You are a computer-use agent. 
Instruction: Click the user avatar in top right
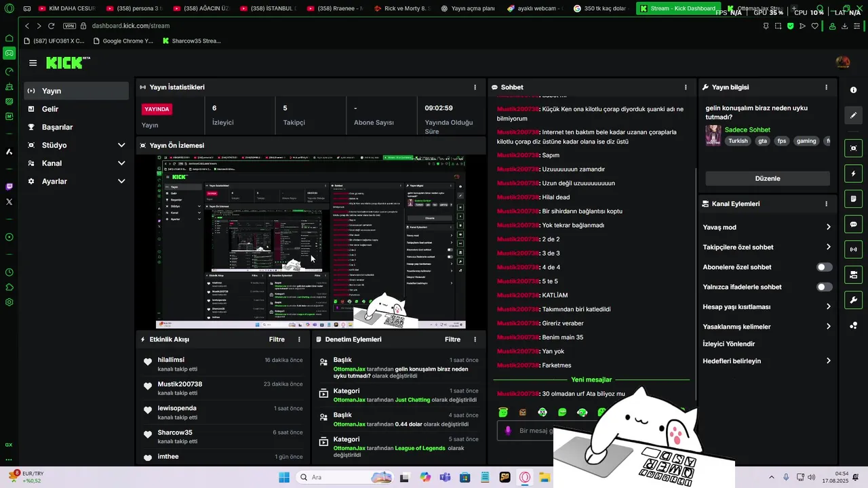point(843,62)
